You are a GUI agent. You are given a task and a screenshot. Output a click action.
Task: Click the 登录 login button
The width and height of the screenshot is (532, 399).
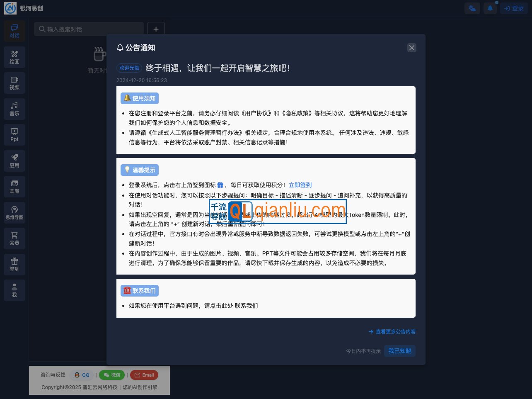514,8
